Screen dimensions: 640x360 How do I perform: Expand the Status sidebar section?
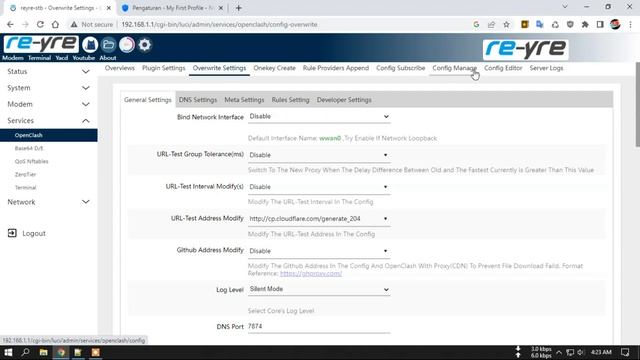tap(49, 71)
